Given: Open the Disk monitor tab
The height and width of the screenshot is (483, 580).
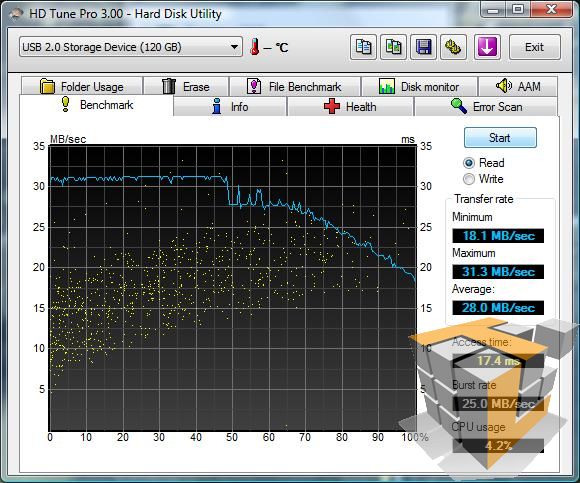Looking at the screenshot, I should pos(419,86).
